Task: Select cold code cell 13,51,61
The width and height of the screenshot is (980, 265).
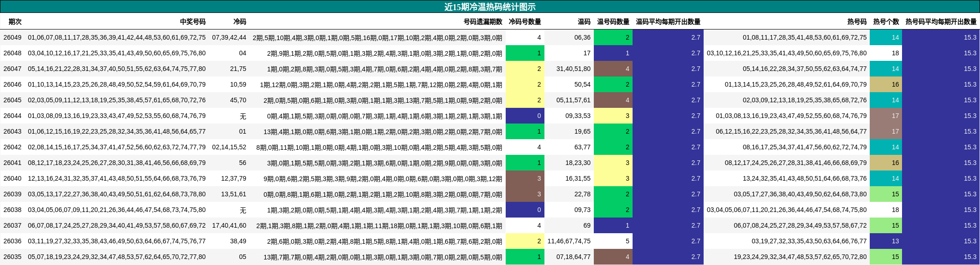Action: click(233, 194)
